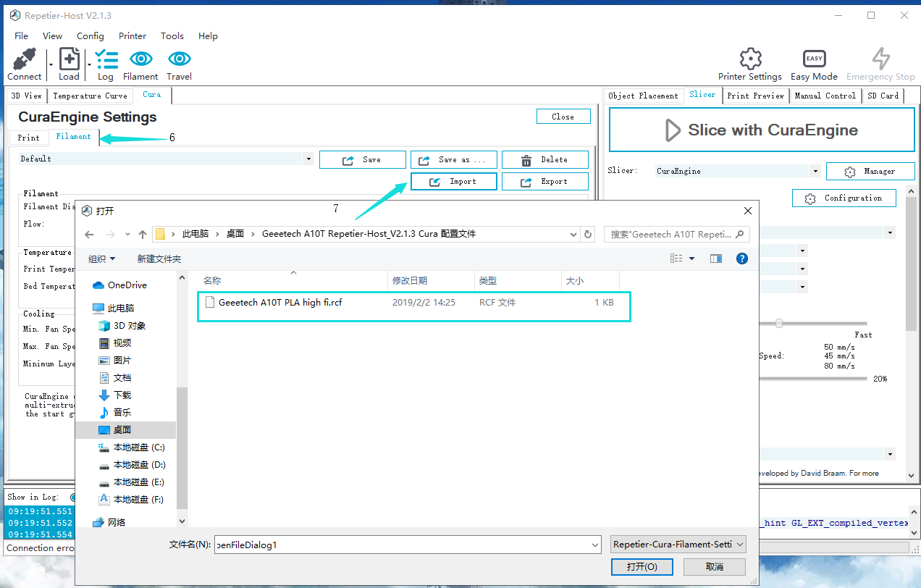The height and width of the screenshot is (588, 921).
Task: Open the Default filament profile dropdown
Action: tap(308, 159)
